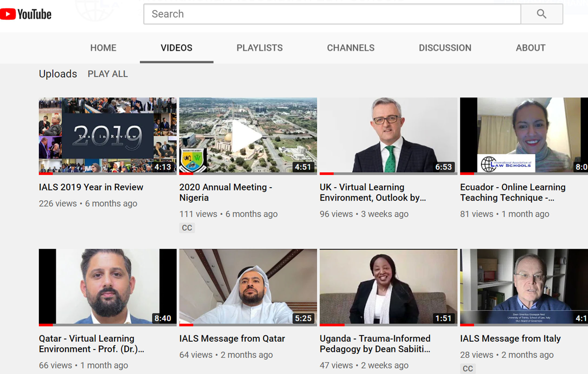The height and width of the screenshot is (374, 588).
Task: Click '226 views • 6 months ago' text
Action: click(88, 204)
